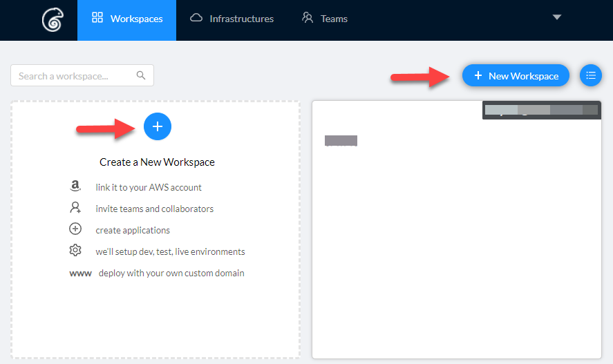Screen dimensions: 613x364
Task: Click the www custom domain icon
Action: [x=80, y=273]
